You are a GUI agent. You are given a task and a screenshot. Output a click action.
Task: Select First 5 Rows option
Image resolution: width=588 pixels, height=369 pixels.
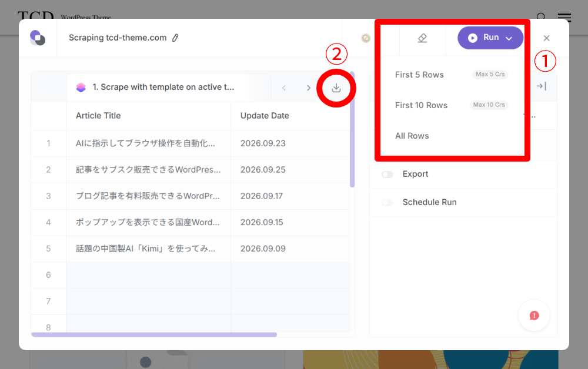tap(452, 75)
